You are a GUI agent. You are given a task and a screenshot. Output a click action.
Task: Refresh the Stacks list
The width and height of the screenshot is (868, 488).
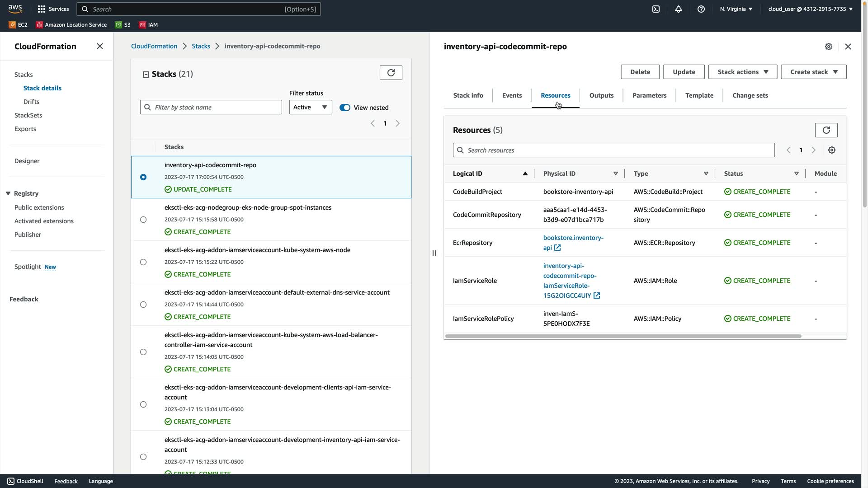point(391,73)
